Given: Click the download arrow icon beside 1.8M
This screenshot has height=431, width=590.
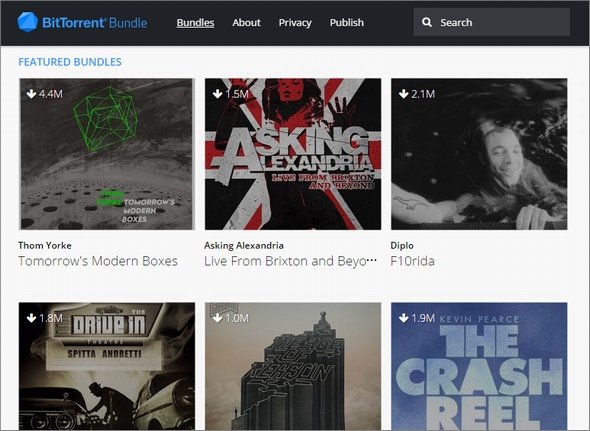Looking at the screenshot, I should [32, 318].
